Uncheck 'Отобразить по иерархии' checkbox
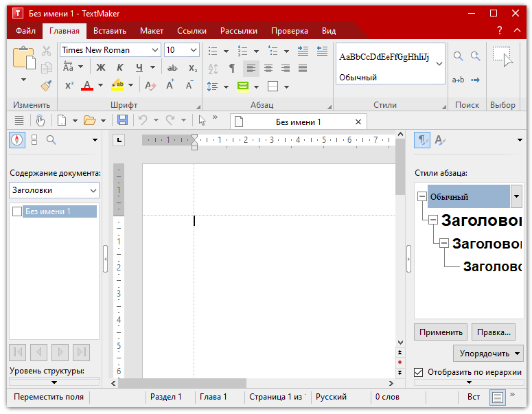This screenshot has height=414, width=532. pos(419,372)
